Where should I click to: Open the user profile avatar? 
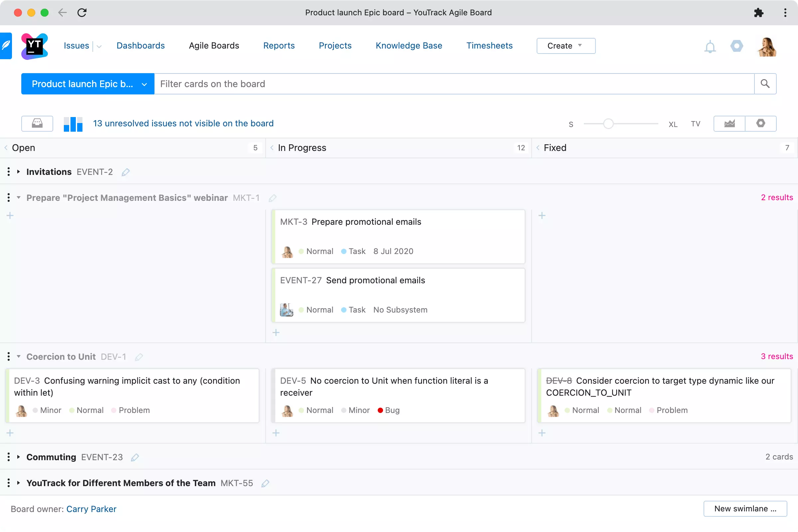[767, 46]
